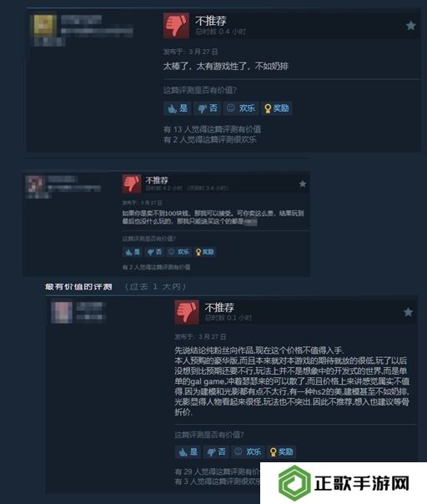Open the yellow avatar of the first reviewer
The height and width of the screenshot is (504, 427).
[x=45, y=24]
